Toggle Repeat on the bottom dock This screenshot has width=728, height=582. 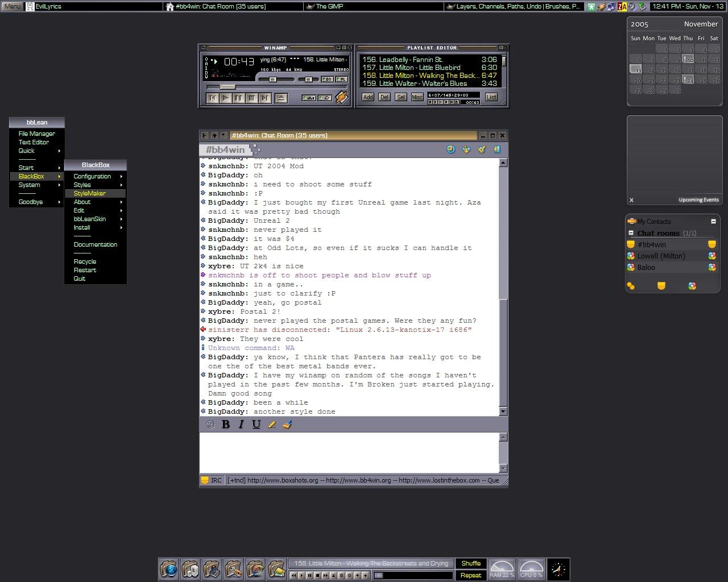click(x=471, y=575)
